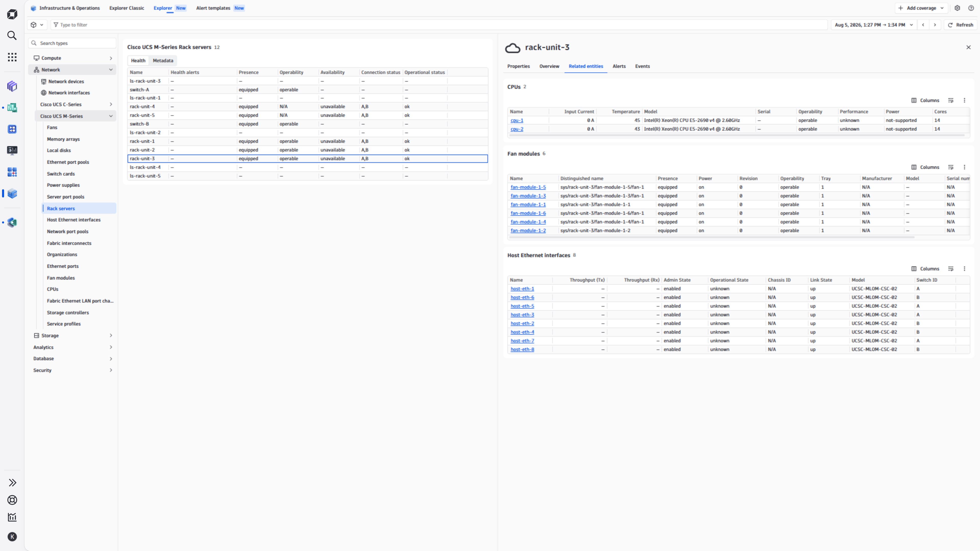The image size is (980, 551).
Task: Focus the Search types field
Action: [x=72, y=43]
